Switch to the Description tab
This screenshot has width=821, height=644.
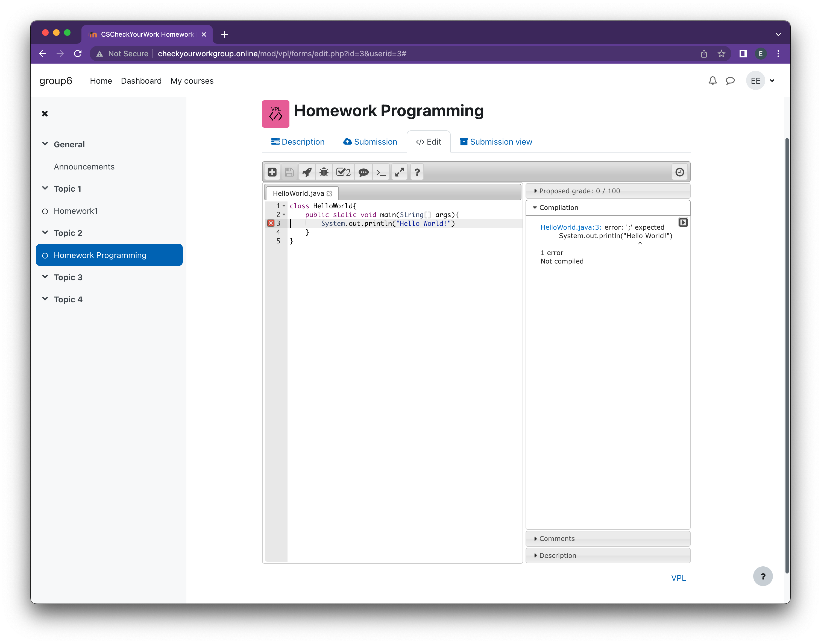click(298, 141)
